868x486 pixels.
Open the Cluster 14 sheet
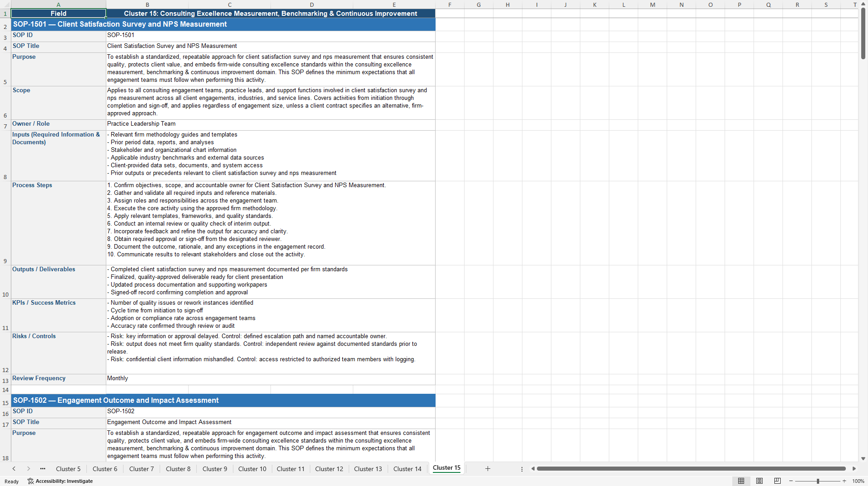408,469
